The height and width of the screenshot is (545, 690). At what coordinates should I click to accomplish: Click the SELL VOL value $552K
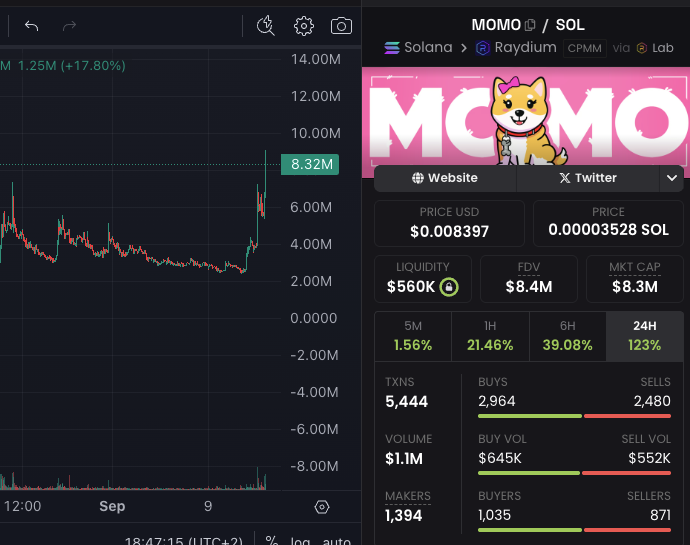pos(649,458)
